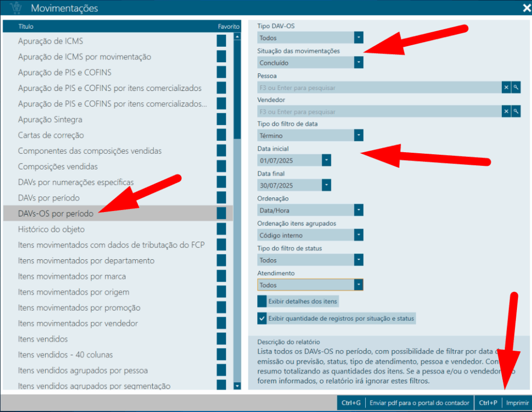Clear the Pessoa field with X icon
Image resolution: width=532 pixels, height=412 pixels.
pyautogui.click(x=506, y=87)
